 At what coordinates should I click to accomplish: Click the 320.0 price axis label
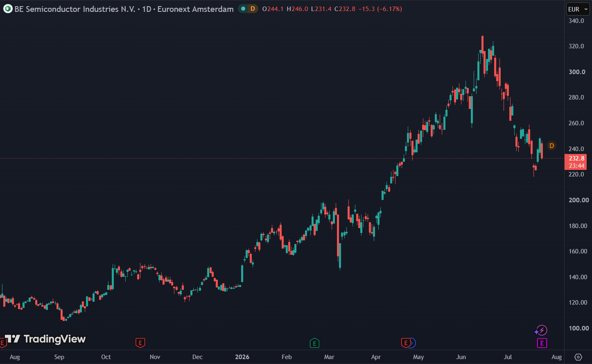point(576,46)
